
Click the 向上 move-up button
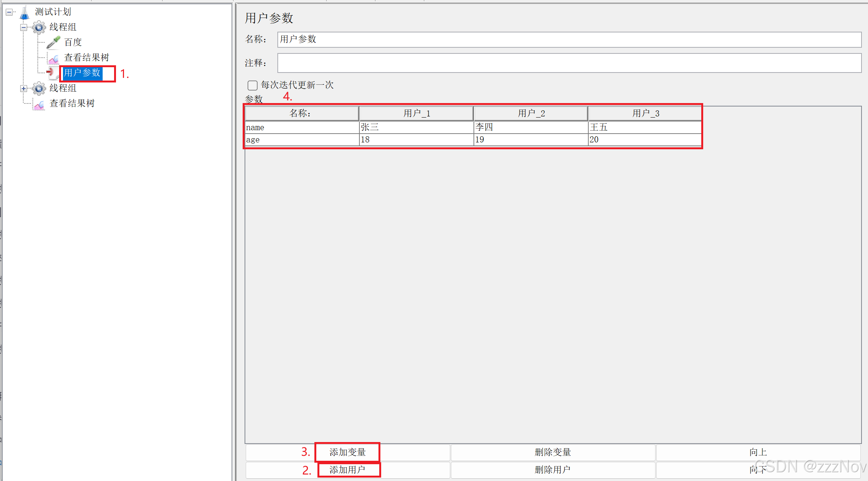point(758,452)
